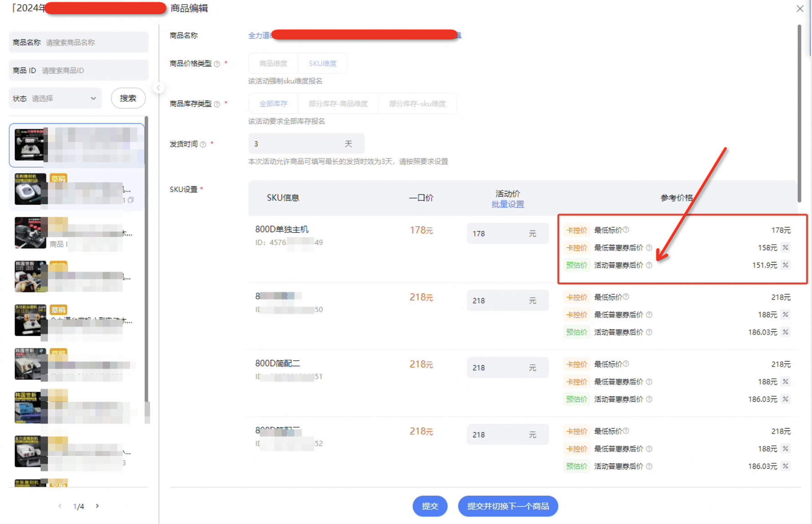Screen dimensions: 812x524
Task: Click help icon beside 最低标价 in 800D简配二 row
Action: tap(626, 364)
